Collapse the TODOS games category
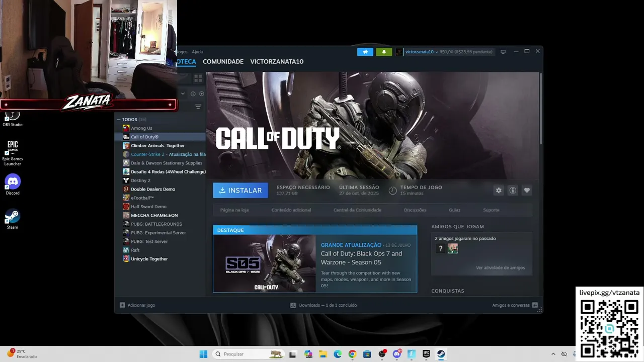The width and height of the screenshot is (644, 362). pos(119,120)
